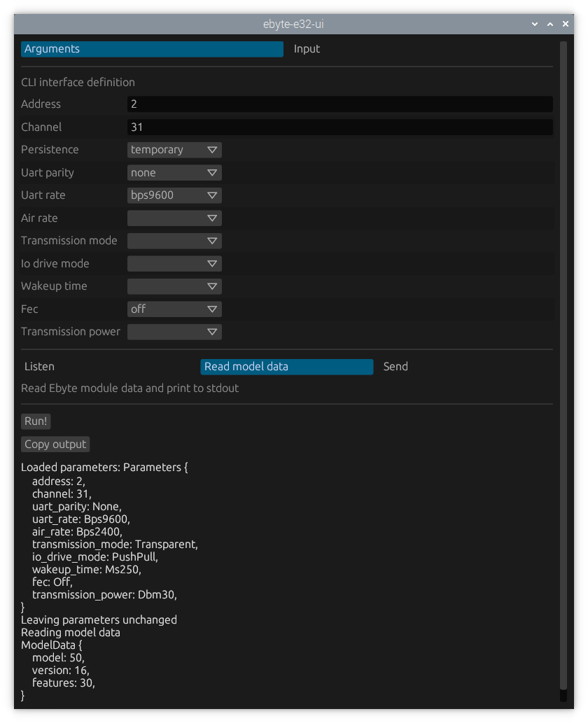Click the Address input field
Viewport: 588px width, 723px height.
point(339,104)
